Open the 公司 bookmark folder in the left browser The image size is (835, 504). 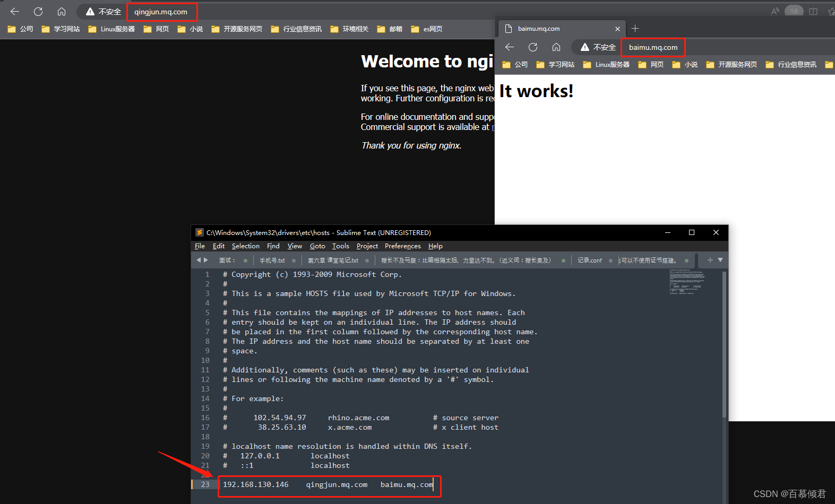pyautogui.click(x=20, y=29)
